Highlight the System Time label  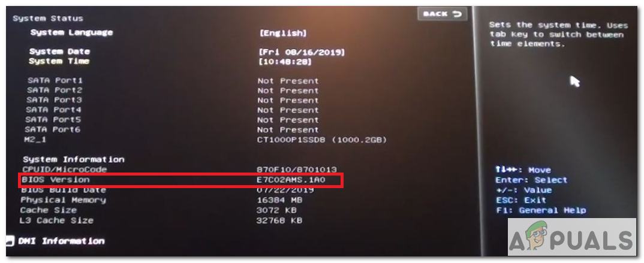point(59,61)
